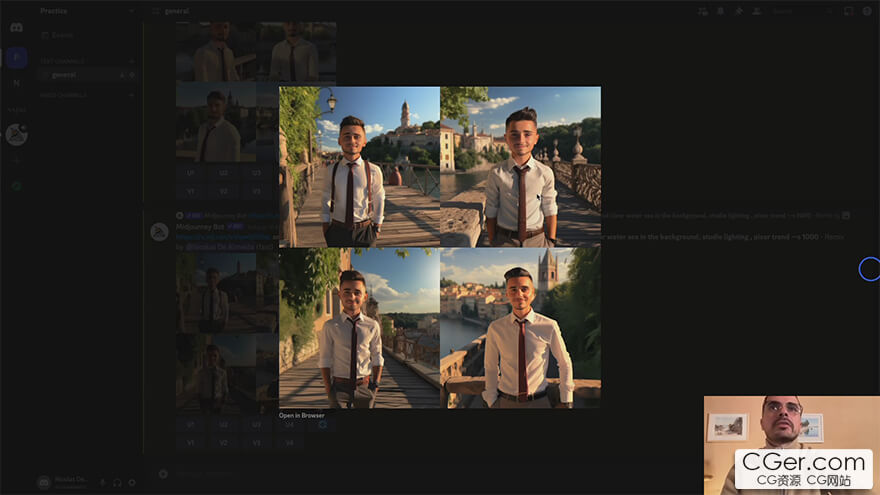The width and height of the screenshot is (880, 495).
Task: Open the Midjourney sailboat server icon
Action: (x=16, y=135)
